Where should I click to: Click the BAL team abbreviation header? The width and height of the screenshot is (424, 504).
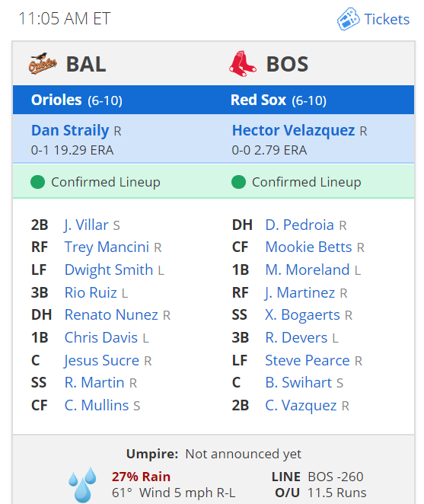click(86, 64)
